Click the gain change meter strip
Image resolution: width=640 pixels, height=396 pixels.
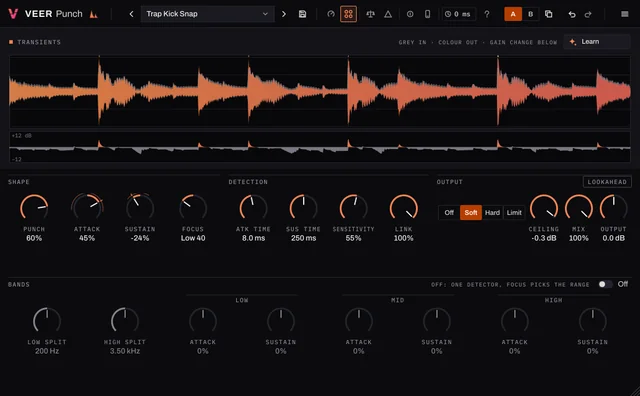[x=320, y=147]
